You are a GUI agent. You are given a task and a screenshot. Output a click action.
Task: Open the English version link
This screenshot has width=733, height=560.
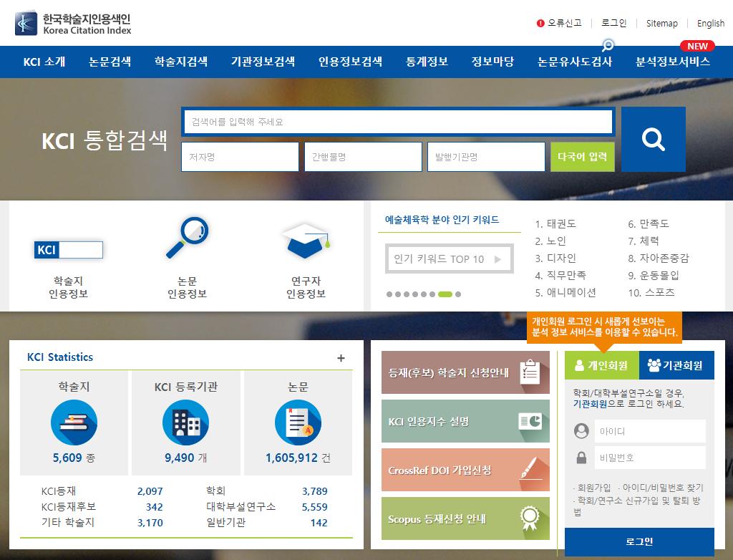point(709,23)
